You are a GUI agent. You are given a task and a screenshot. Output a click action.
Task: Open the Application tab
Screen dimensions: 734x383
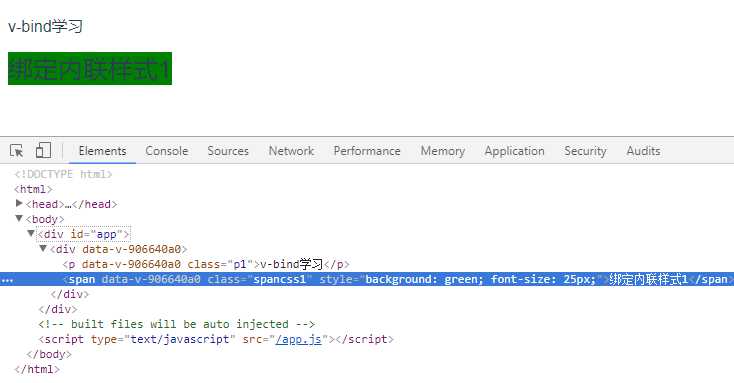tap(514, 151)
